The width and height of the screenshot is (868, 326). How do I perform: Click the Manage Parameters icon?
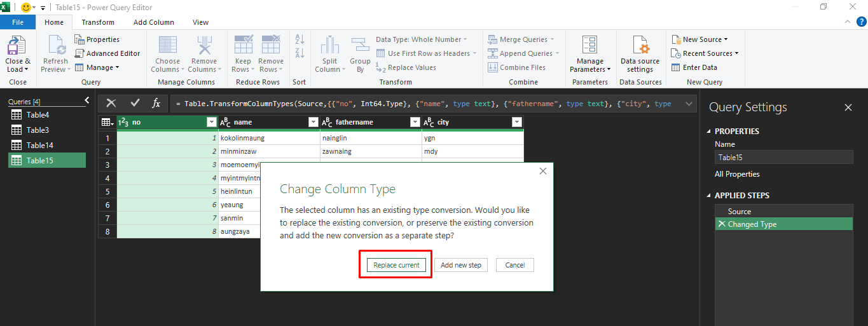point(590,46)
